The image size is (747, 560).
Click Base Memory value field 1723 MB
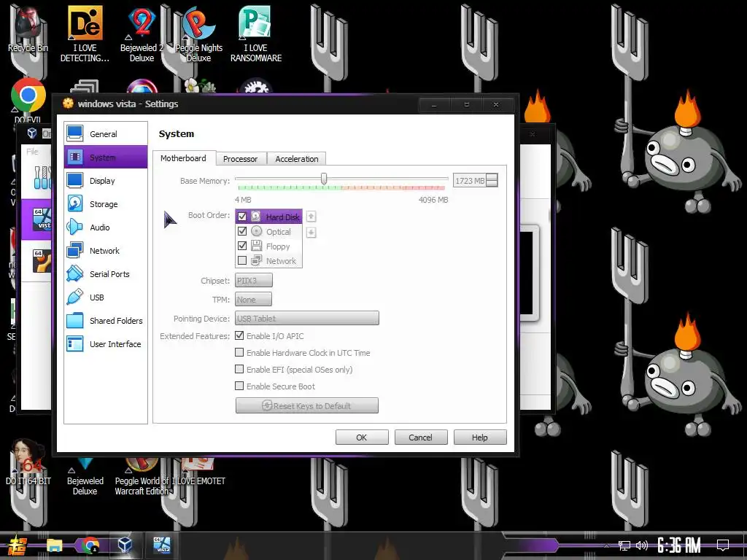click(470, 181)
